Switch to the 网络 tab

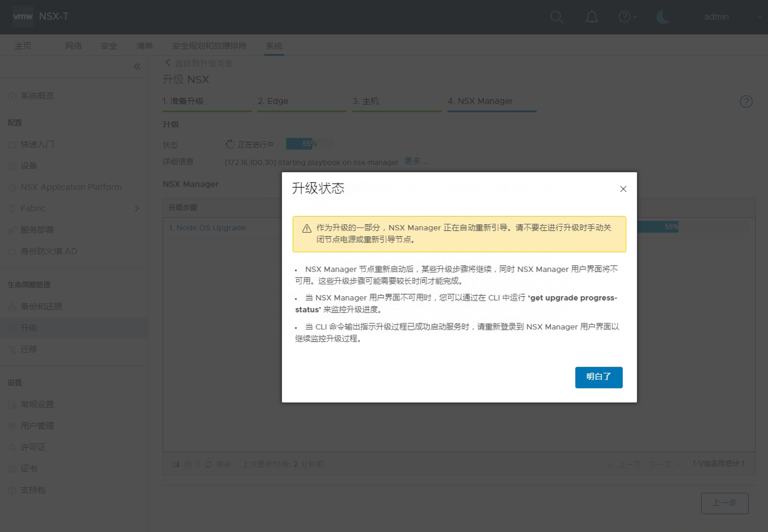coord(73,46)
